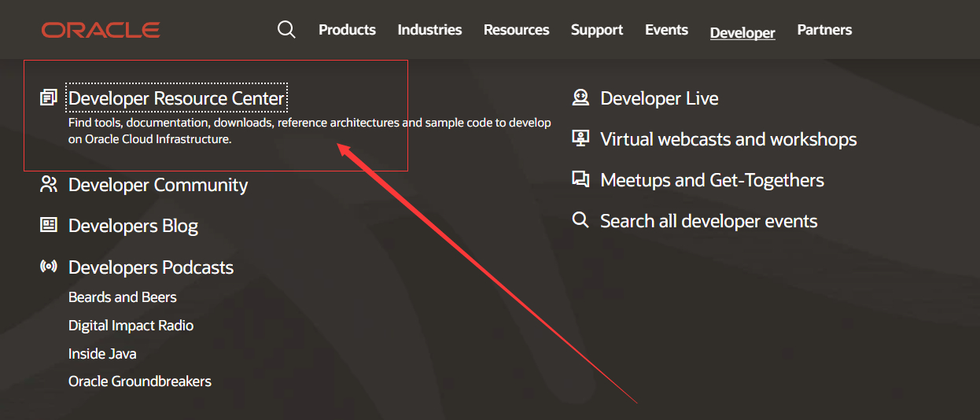Click the Developer Community people icon
This screenshot has width=980, height=420.
tap(49, 185)
